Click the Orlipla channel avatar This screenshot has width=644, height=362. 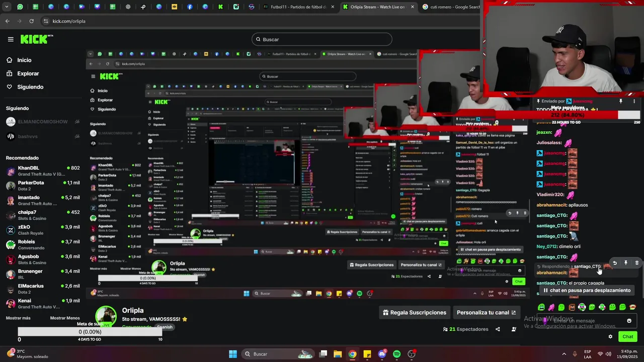tap(106, 316)
